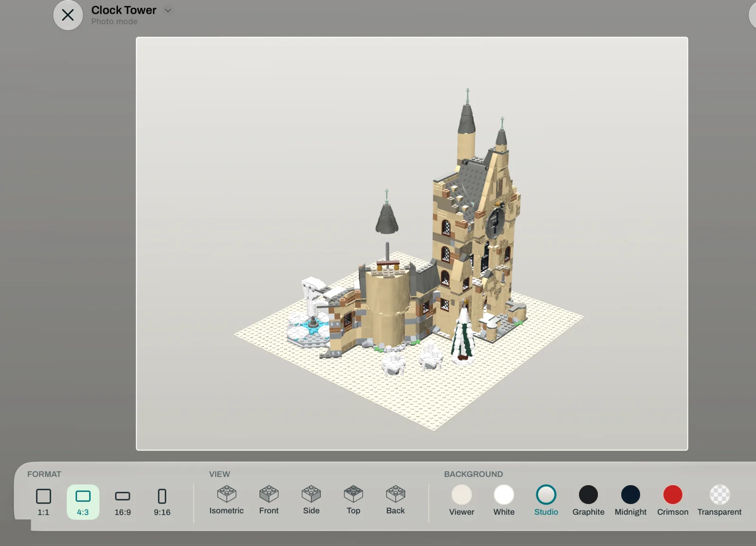Choose the 9:16 portrait format
756x546 pixels.
(x=162, y=502)
